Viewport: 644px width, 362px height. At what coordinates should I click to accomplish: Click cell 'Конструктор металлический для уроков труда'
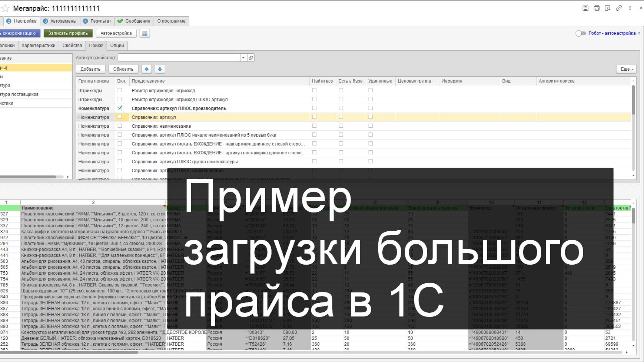(x=93, y=332)
